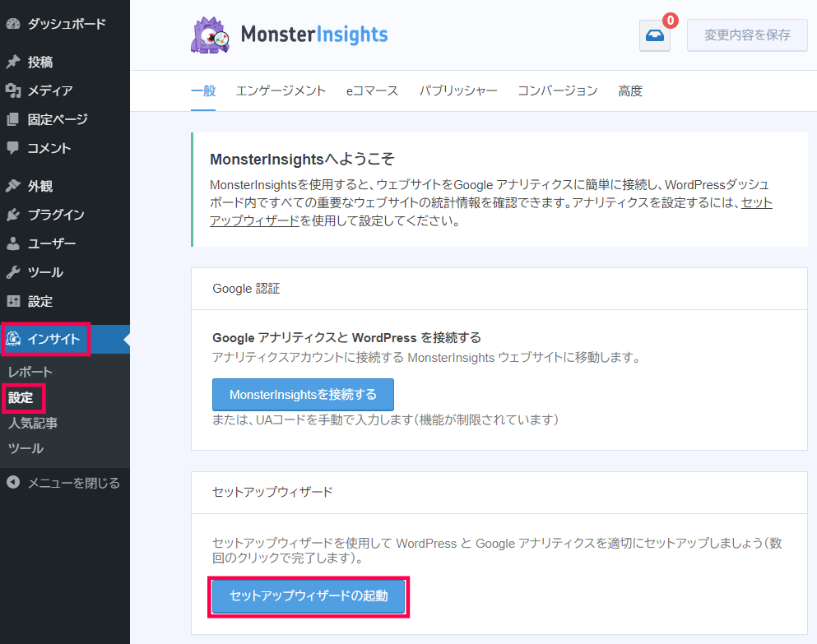Open the notifications inbox icon
Screen dimensions: 817x644
655,35
